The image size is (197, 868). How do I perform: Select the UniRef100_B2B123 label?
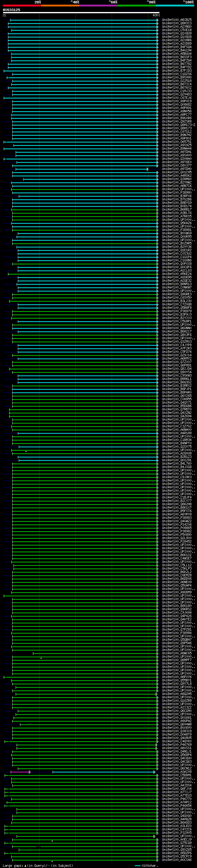[x=177, y=457]
